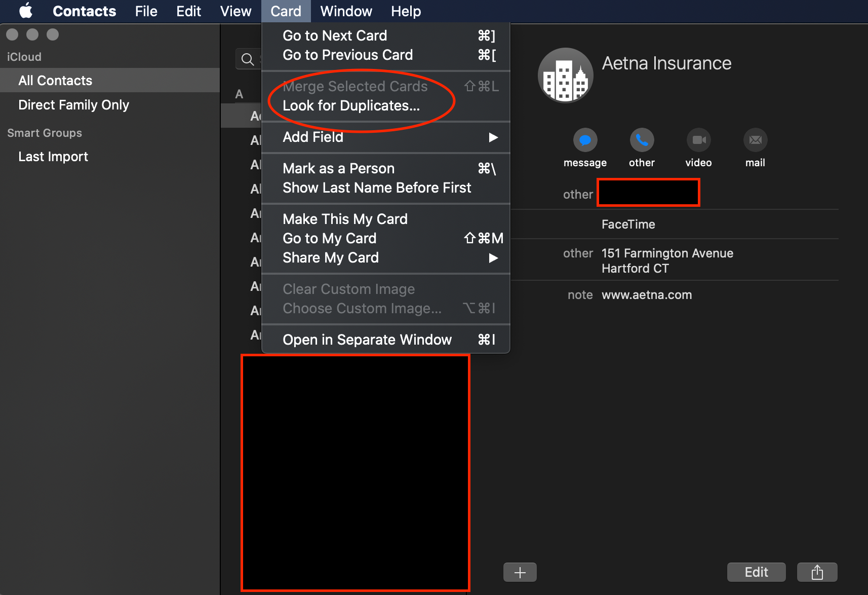Select the All Contacts group

tap(110, 81)
